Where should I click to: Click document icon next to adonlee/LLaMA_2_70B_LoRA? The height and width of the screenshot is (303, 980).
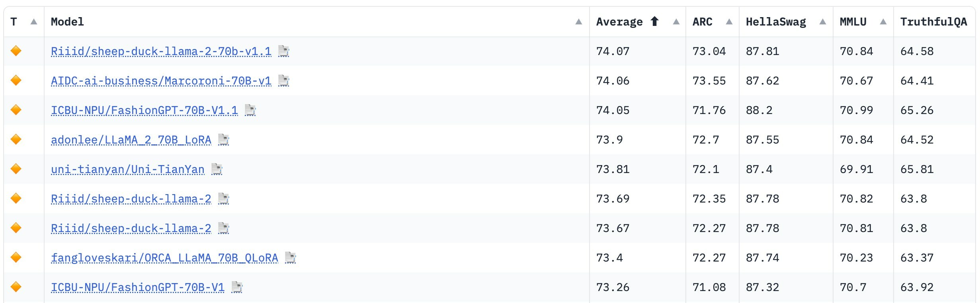(x=223, y=140)
